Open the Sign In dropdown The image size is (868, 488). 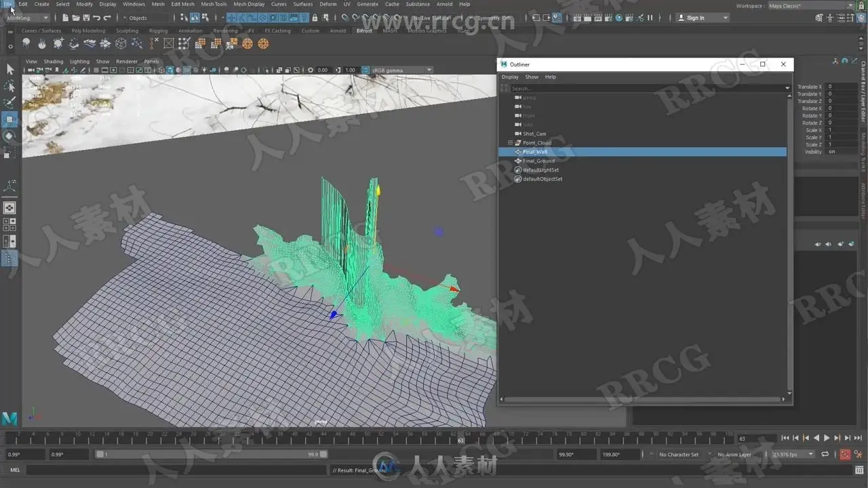click(703, 18)
